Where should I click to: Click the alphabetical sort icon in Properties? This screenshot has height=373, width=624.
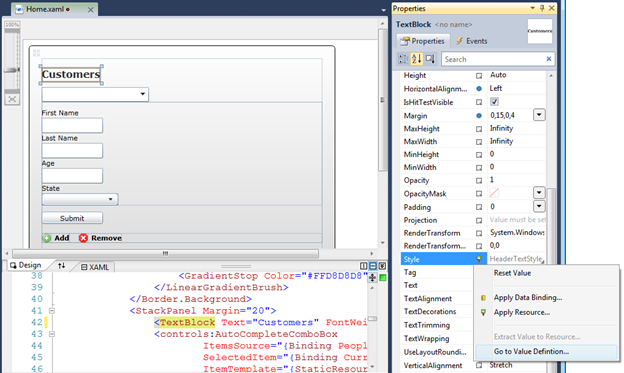click(x=416, y=59)
